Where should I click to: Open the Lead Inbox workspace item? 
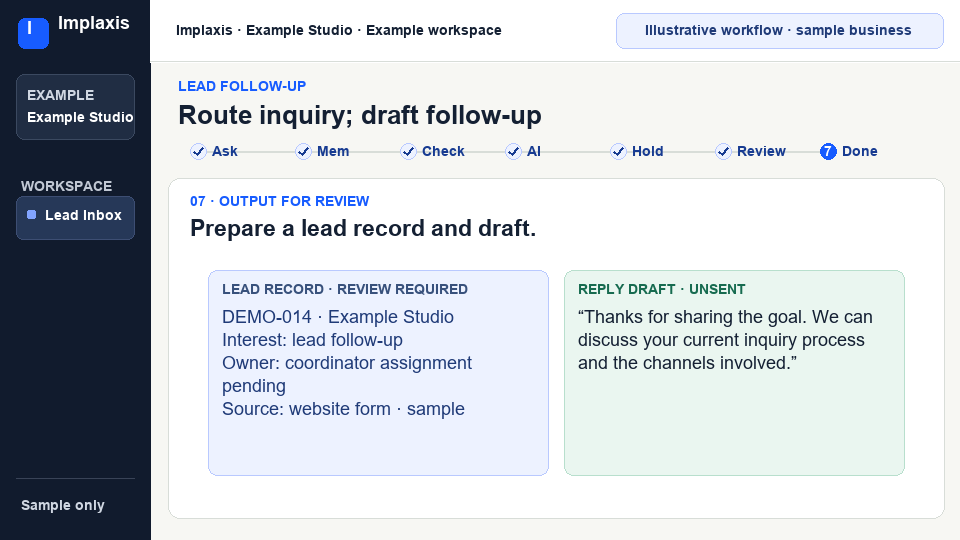(x=75, y=217)
